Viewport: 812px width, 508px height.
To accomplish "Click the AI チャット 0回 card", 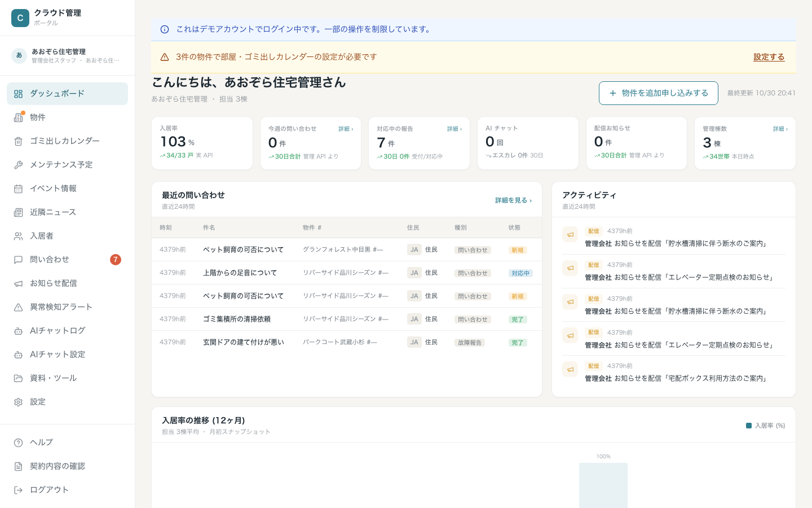I will 528,143.
